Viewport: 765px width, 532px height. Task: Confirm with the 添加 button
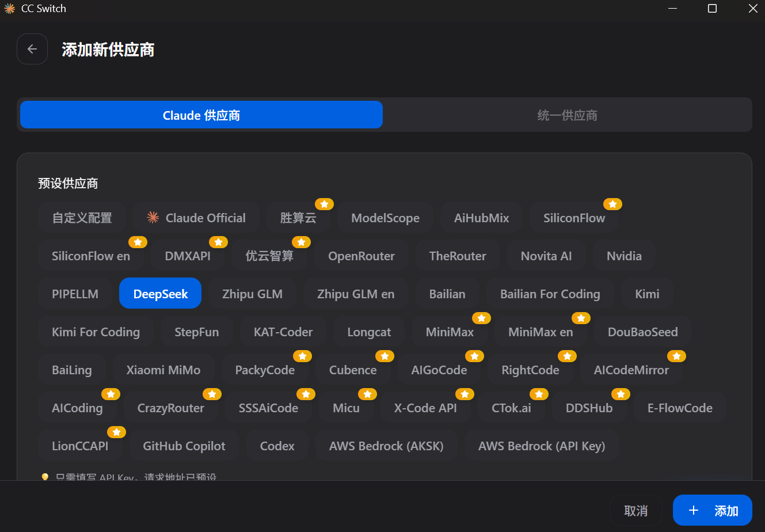[713, 510]
